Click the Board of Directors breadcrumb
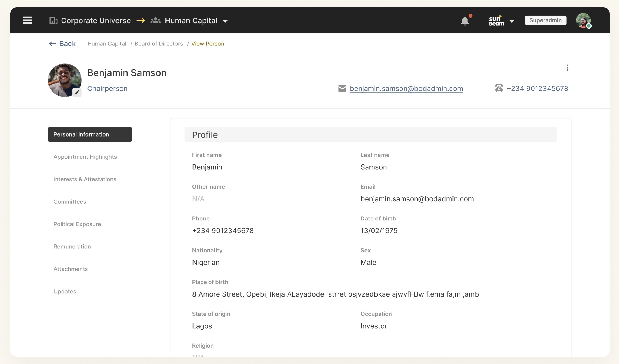The width and height of the screenshot is (619, 364). [159, 44]
